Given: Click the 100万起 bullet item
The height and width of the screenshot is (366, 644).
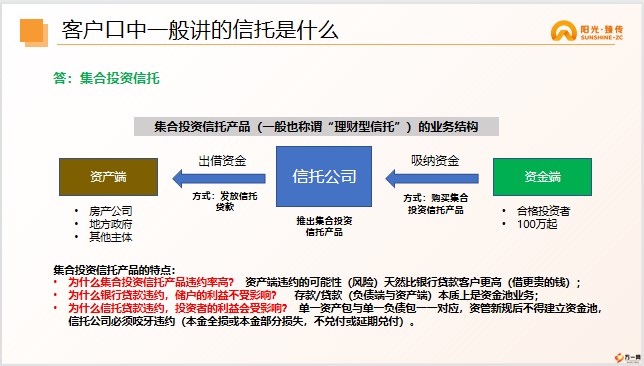Looking at the screenshot, I should [537, 224].
